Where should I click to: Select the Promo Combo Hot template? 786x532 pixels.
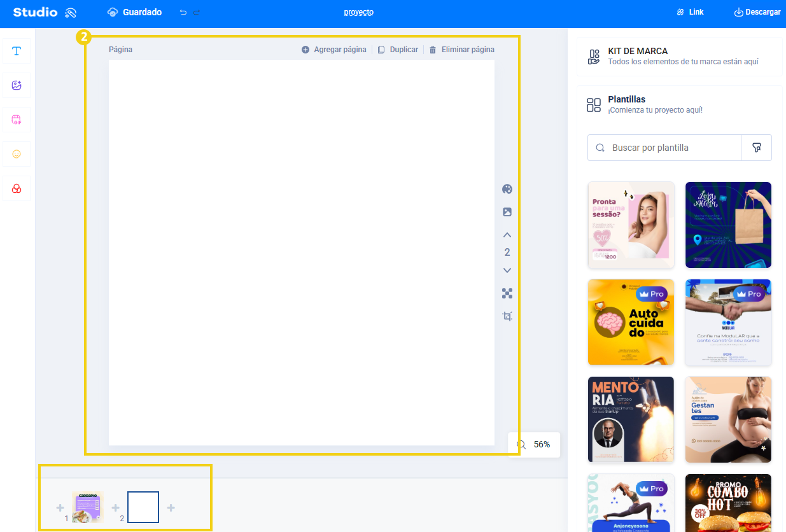click(729, 503)
